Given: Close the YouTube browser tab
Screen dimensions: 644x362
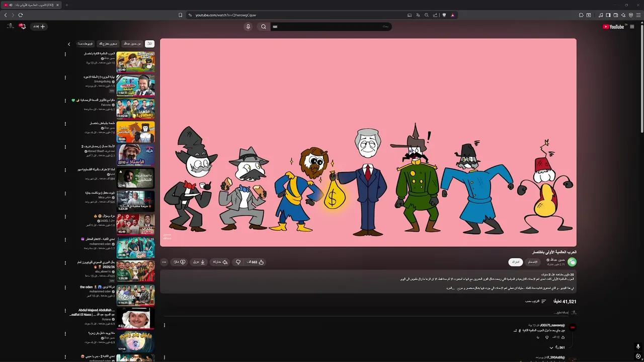Looking at the screenshot, I should point(57,5).
